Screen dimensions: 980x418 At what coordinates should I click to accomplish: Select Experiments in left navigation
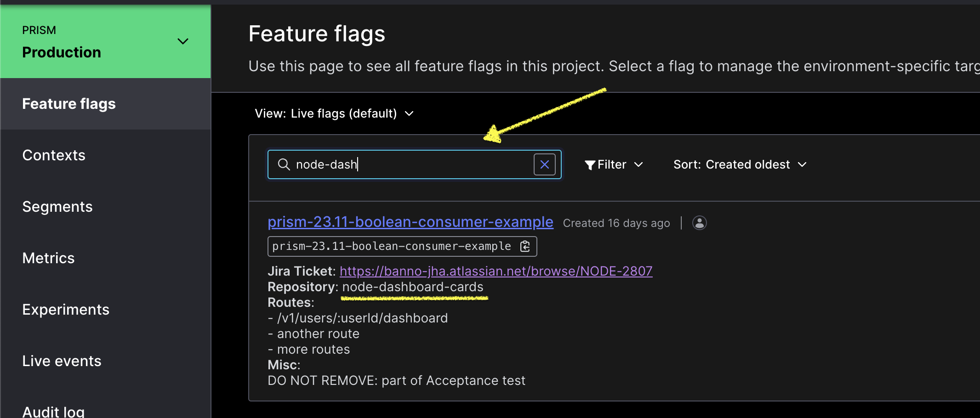point(66,310)
